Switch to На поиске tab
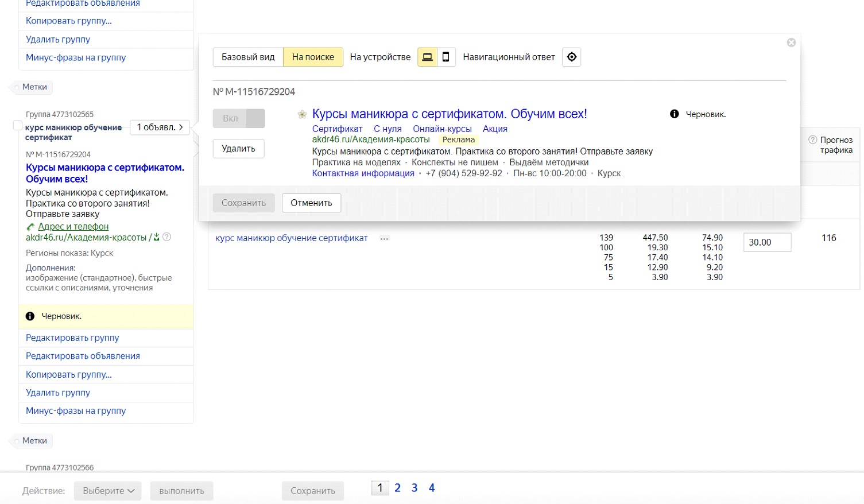The height and width of the screenshot is (504, 864). click(313, 57)
